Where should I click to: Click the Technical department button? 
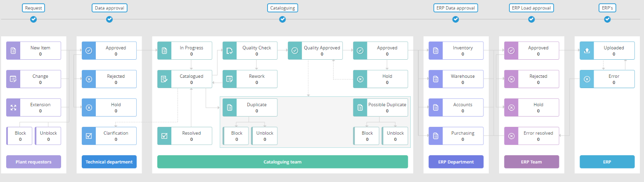coord(109,162)
